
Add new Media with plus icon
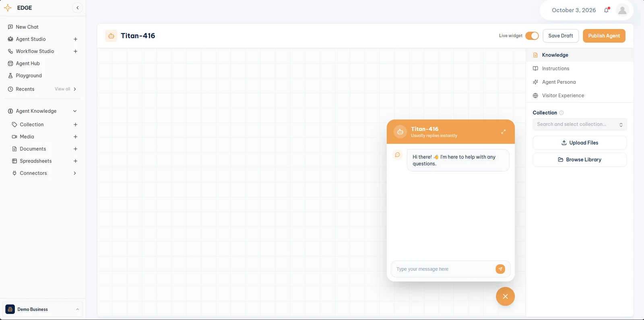click(75, 137)
